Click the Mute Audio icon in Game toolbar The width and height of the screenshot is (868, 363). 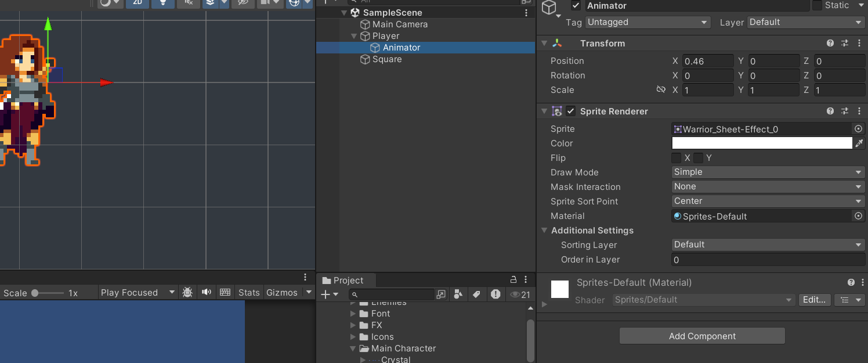coord(206,292)
